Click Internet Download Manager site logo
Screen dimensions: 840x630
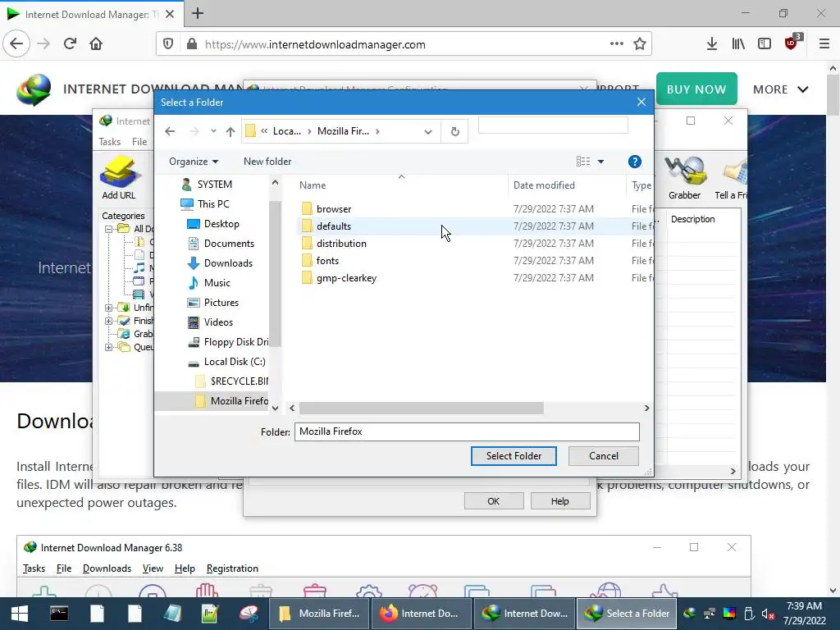(x=34, y=89)
